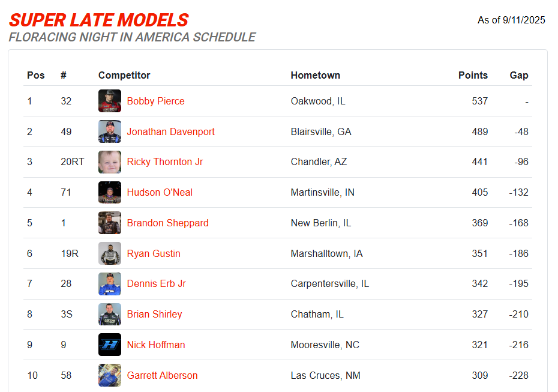Click Brian Shirley's driver photo
Screen dimensions: 558x392
click(110, 315)
